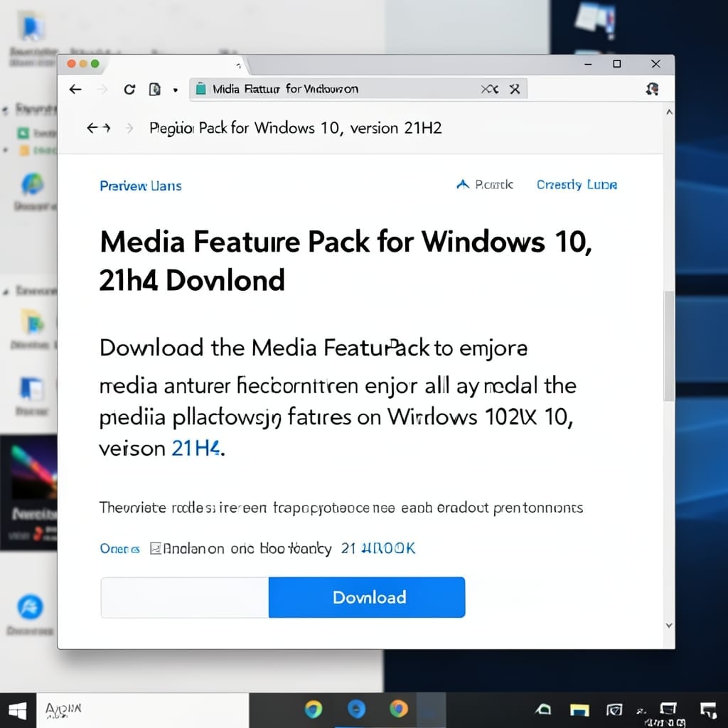
Task: Open the blue round browser icon on taskbar
Action: point(357,710)
